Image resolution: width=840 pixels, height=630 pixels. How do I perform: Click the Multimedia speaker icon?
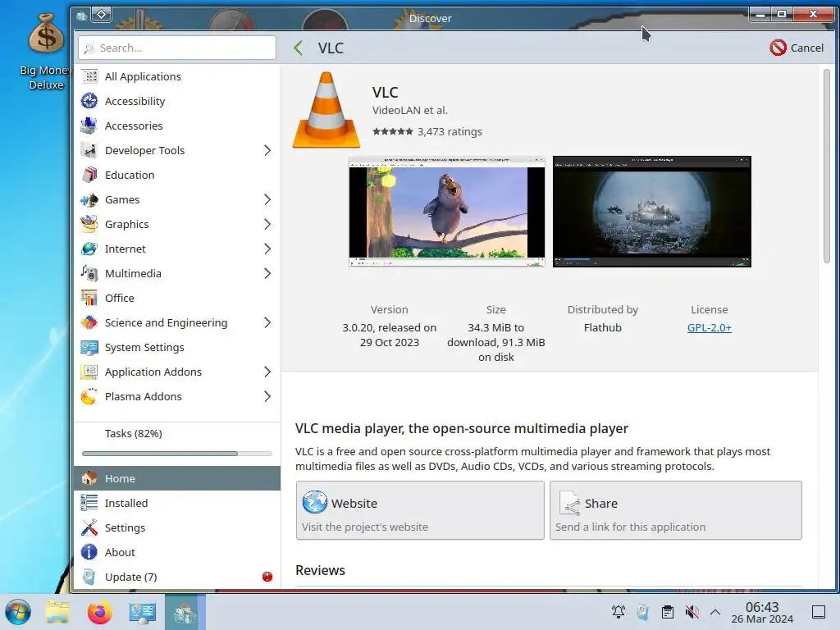pyautogui.click(x=89, y=274)
